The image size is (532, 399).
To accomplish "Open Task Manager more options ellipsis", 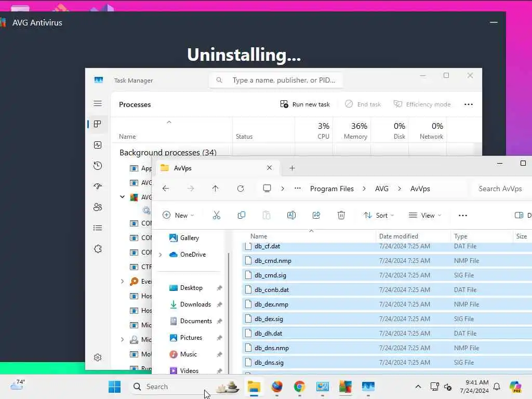I will 469,104.
